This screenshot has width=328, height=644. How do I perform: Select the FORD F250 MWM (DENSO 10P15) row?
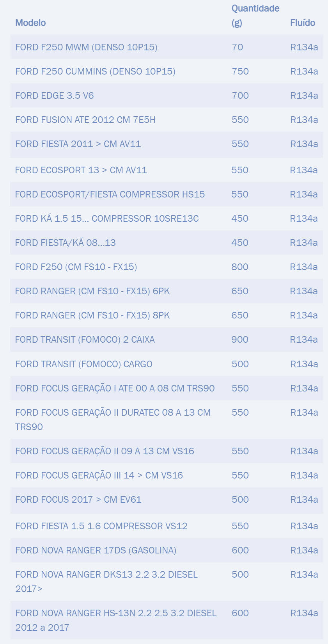[86, 47]
